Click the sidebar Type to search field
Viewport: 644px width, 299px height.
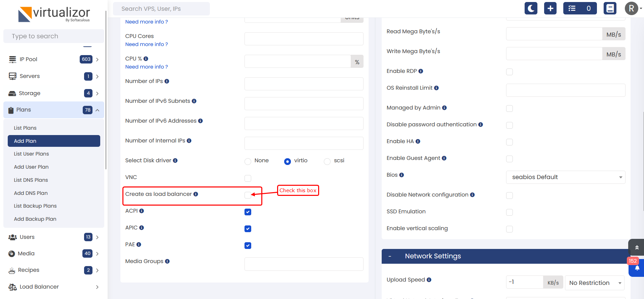click(54, 36)
